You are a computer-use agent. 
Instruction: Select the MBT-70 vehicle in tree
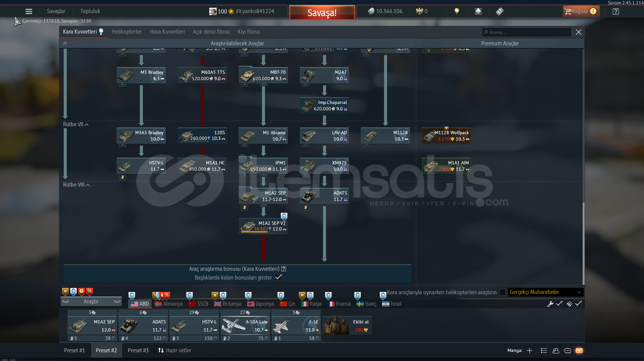tap(263, 75)
